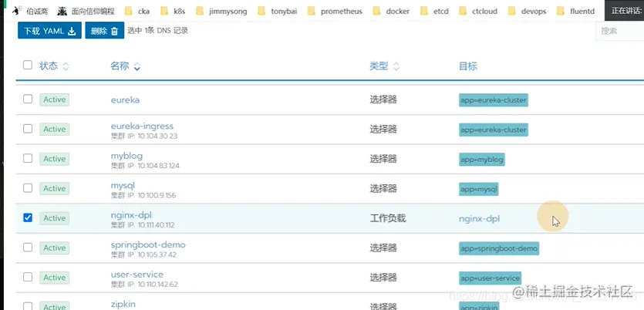This screenshot has height=310, width=644.
Task: Click the Active status badge for mysql
Action: pyautogui.click(x=54, y=188)
